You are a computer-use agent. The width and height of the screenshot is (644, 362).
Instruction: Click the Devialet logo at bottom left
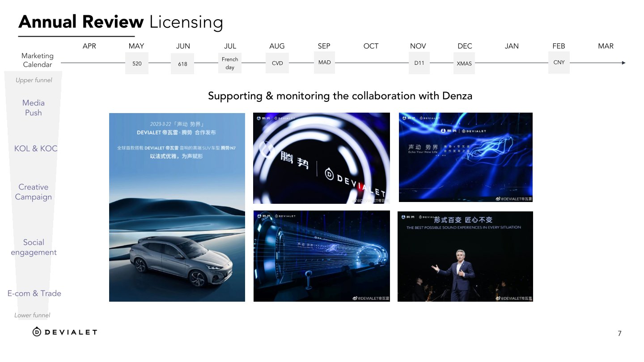coord(65,332)
